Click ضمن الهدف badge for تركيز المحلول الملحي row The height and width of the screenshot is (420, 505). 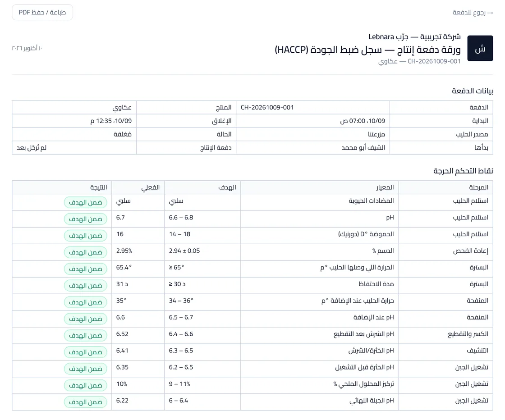[85, 385]
